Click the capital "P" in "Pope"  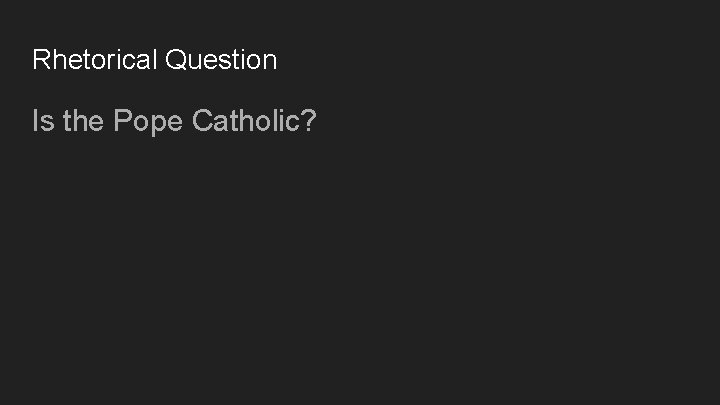(x=123, y=123)
